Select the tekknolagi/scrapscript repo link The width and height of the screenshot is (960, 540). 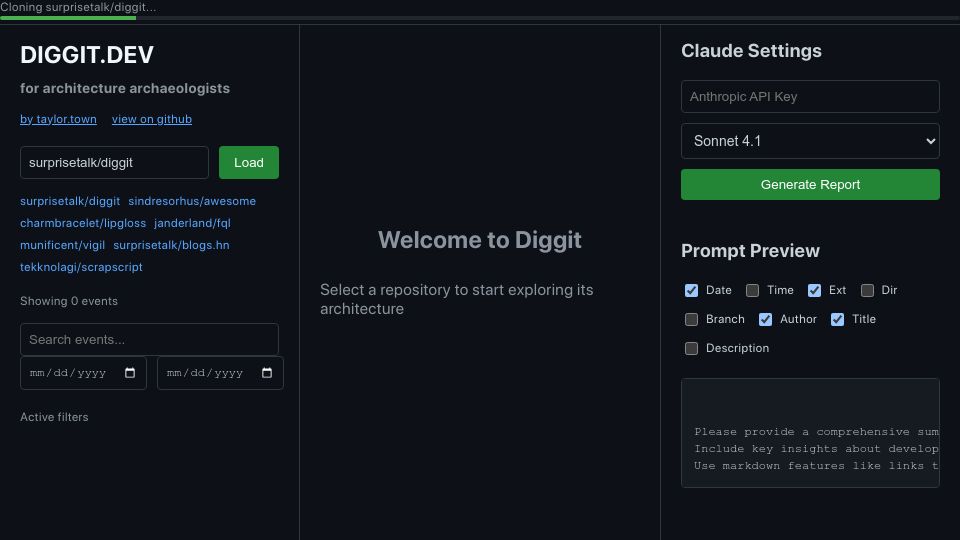pyautogui.click(x=81, y=267)
